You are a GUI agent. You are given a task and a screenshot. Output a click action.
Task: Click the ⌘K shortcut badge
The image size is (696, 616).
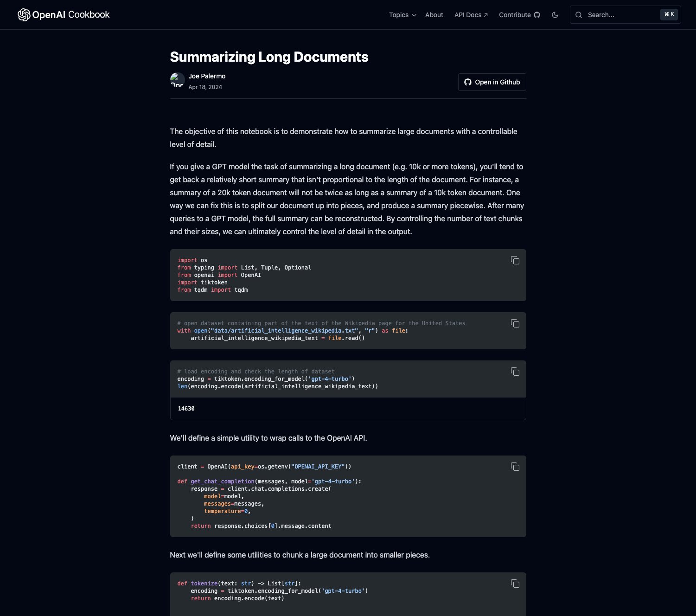pyautogui.click(x=669, y=14)
